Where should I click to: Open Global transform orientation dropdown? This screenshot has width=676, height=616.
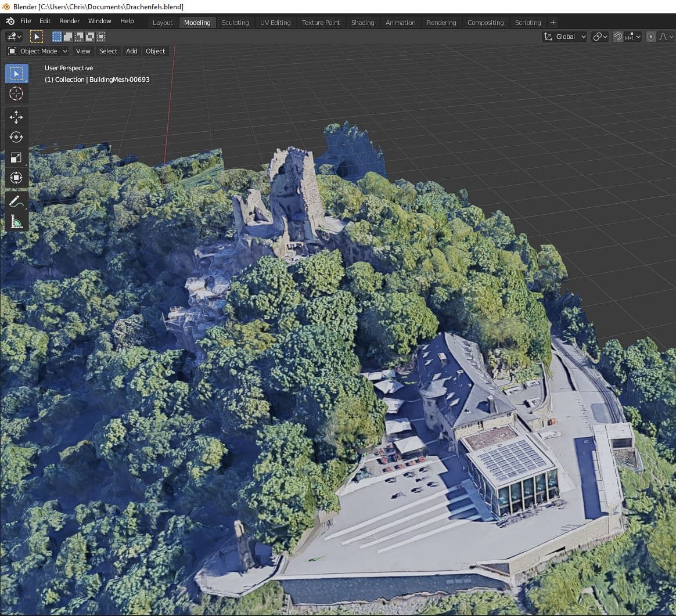click(x=564, y=37)
